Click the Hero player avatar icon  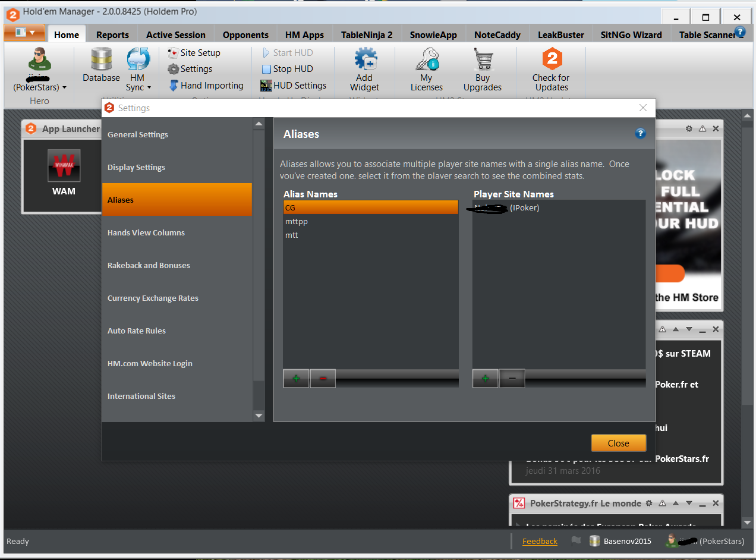(40, 59)
